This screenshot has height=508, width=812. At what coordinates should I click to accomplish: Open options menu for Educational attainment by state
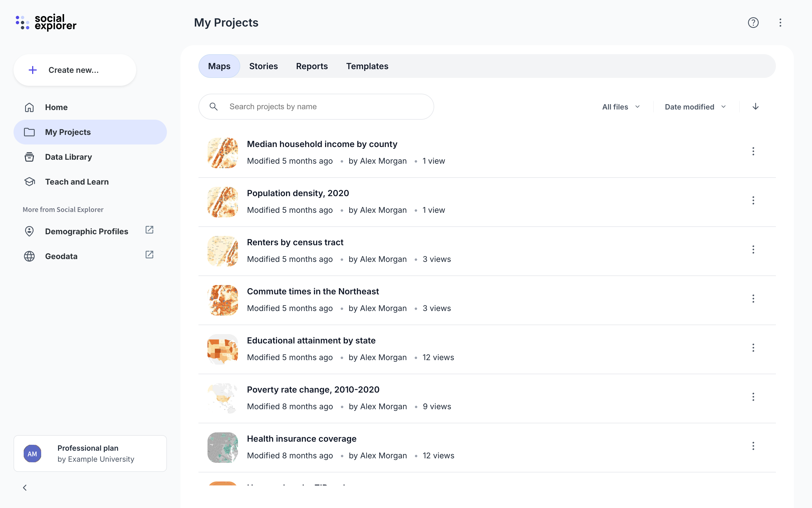tap(753, 348)
